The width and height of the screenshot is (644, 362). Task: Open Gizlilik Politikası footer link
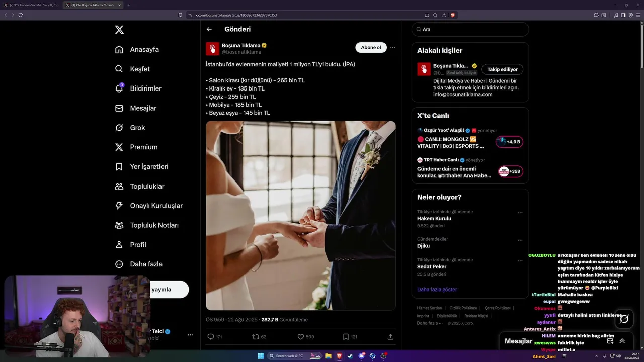[x=463, y=308]
